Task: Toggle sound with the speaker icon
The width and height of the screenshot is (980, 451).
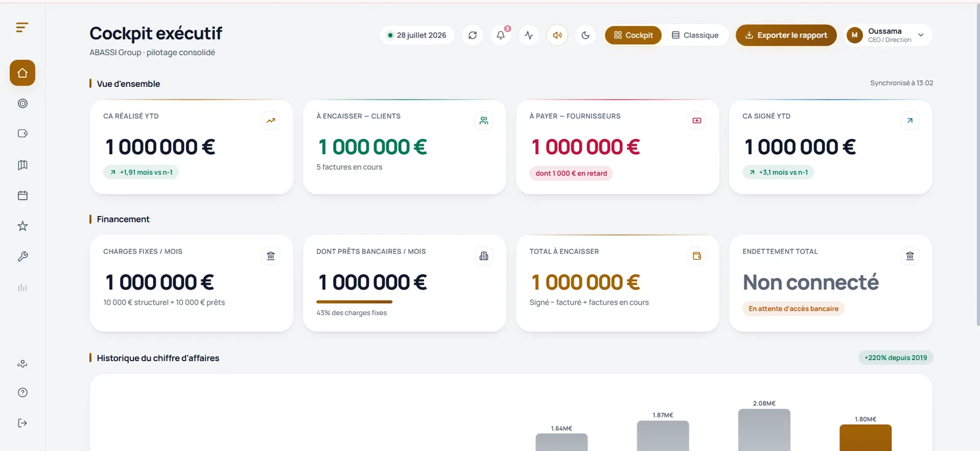Action: tap(557, 35)
